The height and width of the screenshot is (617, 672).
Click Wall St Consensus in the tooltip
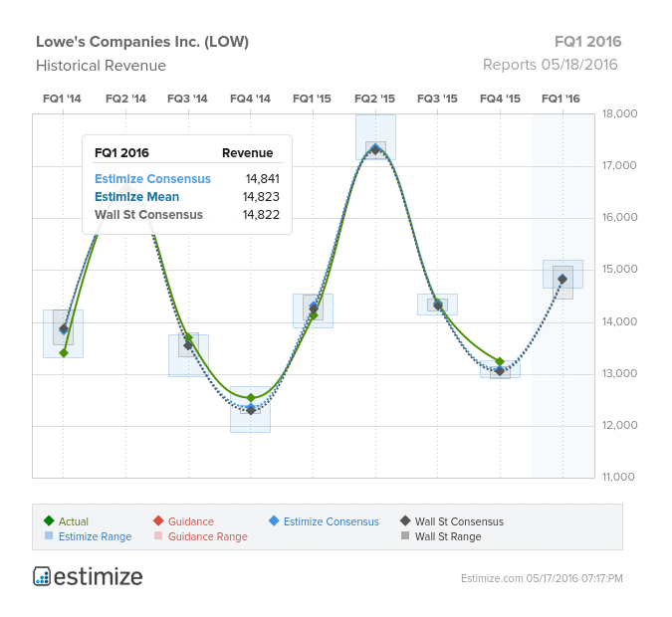(x=148, y=215)
